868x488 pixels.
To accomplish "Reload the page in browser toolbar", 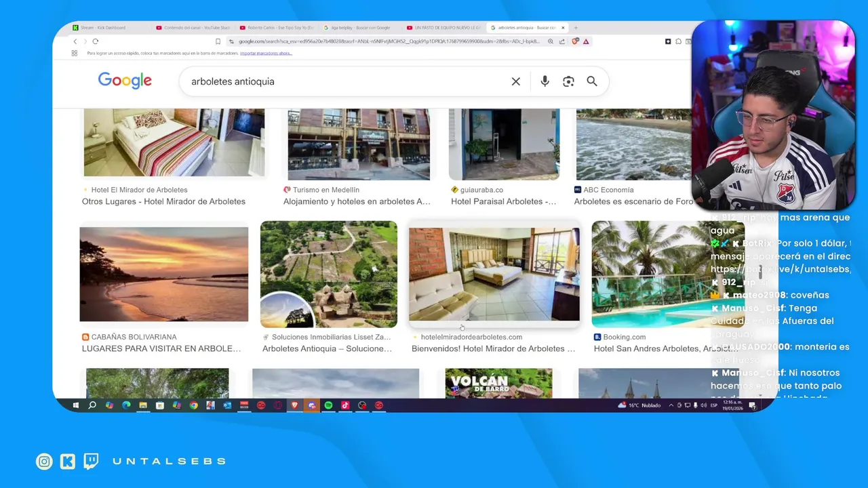I will 96,41.
